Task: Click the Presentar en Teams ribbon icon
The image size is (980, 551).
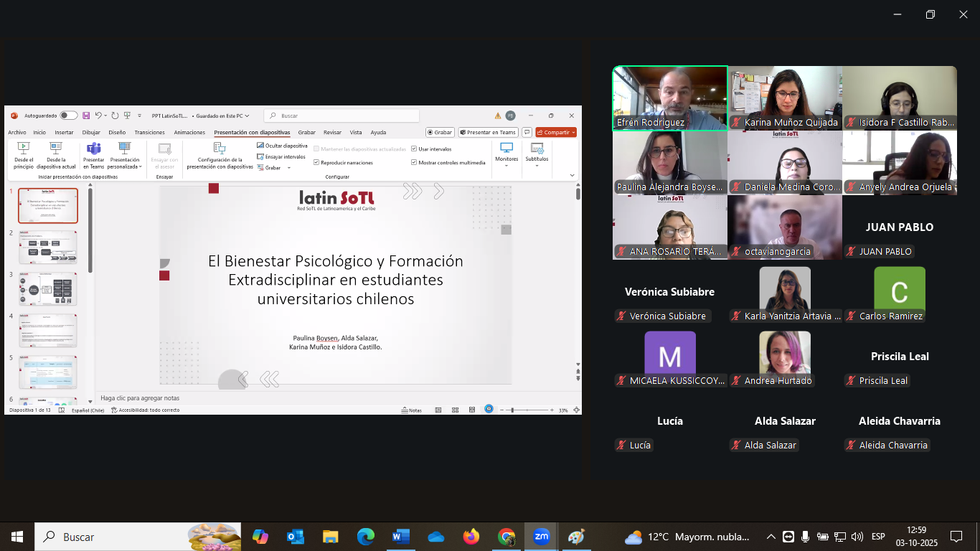Action: tap(93, 154)
